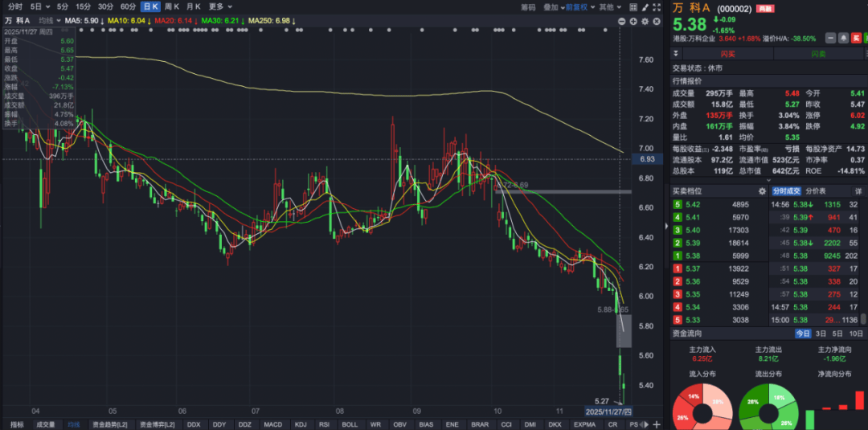Expand the 叠加 overlay dropdown
The image size is (868, 430).
(x=552, y=6)
